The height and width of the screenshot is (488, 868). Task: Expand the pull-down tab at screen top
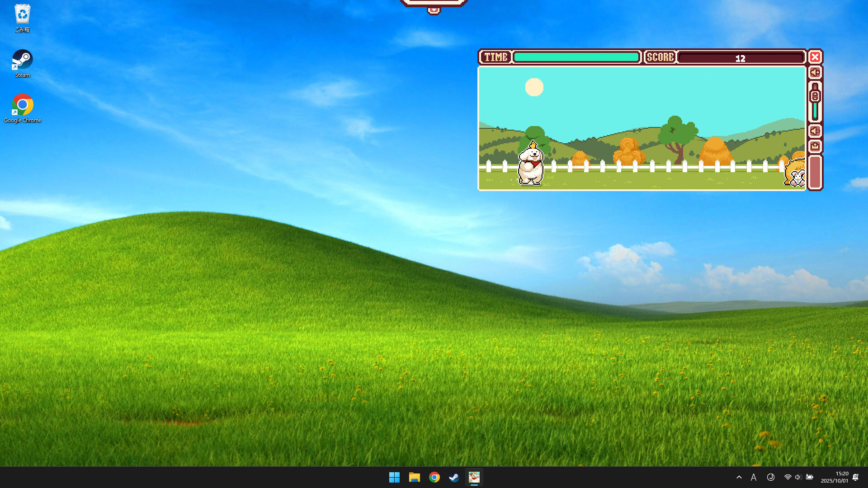[x=434, y=9]
